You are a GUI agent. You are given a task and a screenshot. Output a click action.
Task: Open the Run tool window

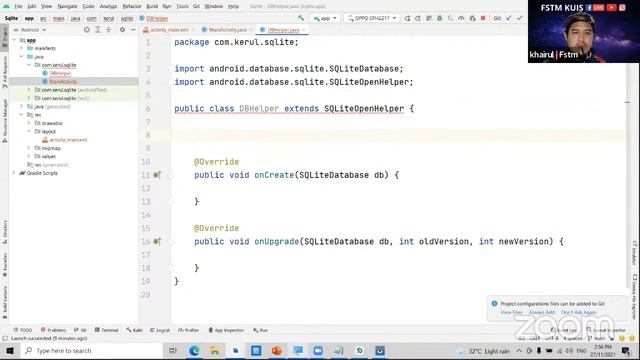pyautogui.click(x=260, y=330)
